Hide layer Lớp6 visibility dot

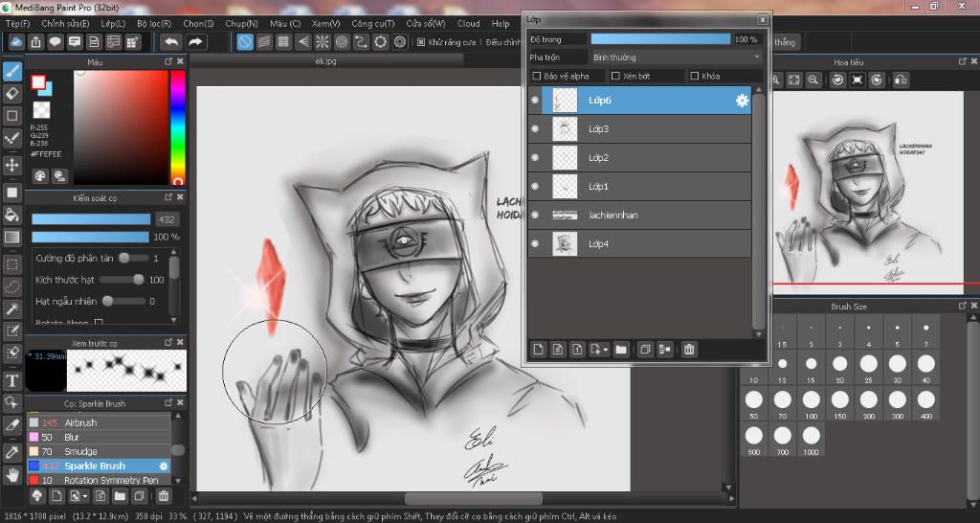[x=535, y=100]
